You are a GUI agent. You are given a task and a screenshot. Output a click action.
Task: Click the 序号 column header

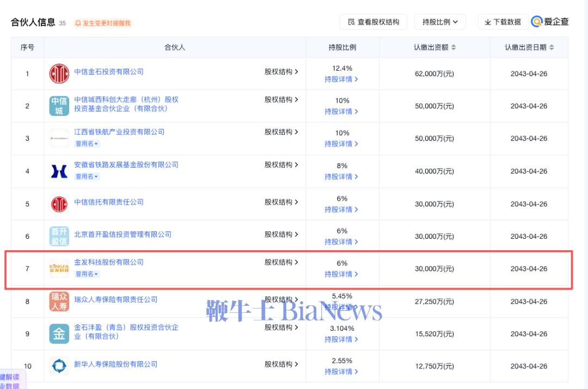27,47
